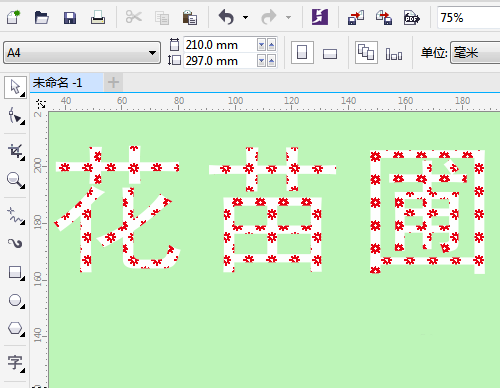The width and height of the screenshot is (500, 388).
Task: Create a new document
Action: (x=14, y=17)
